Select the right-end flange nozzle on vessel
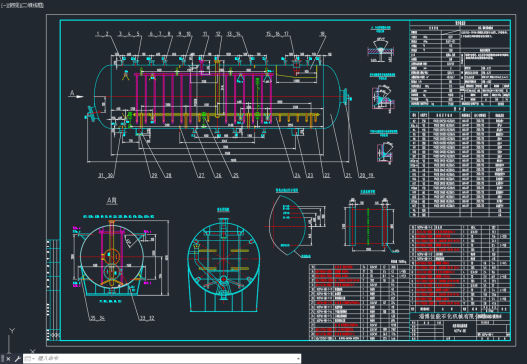Viewport: 527px width, 364px height. point(346,96)
